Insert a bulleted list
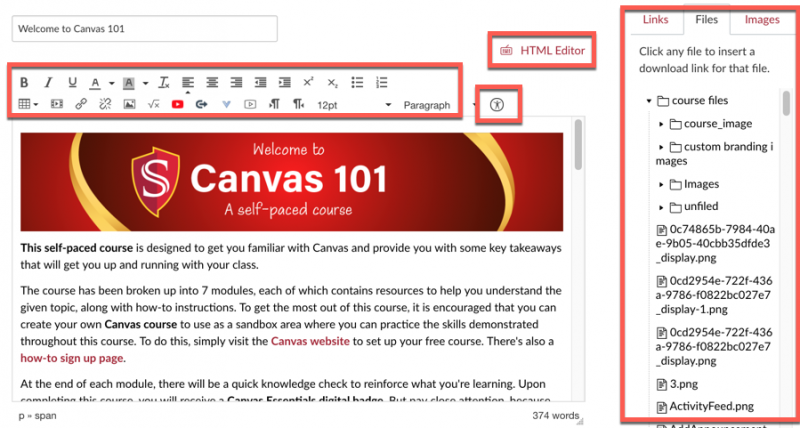 point(357,83)
